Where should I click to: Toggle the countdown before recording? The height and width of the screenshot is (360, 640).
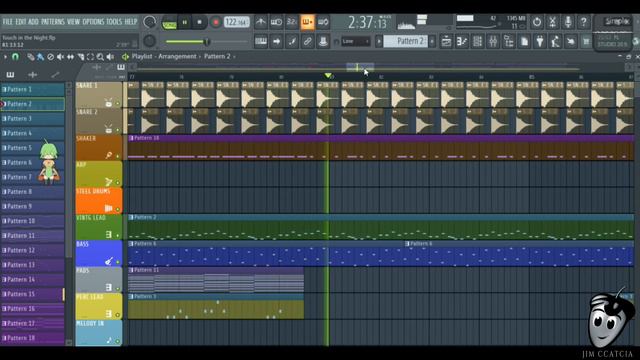pyautogui.click(x=292, y=22)
